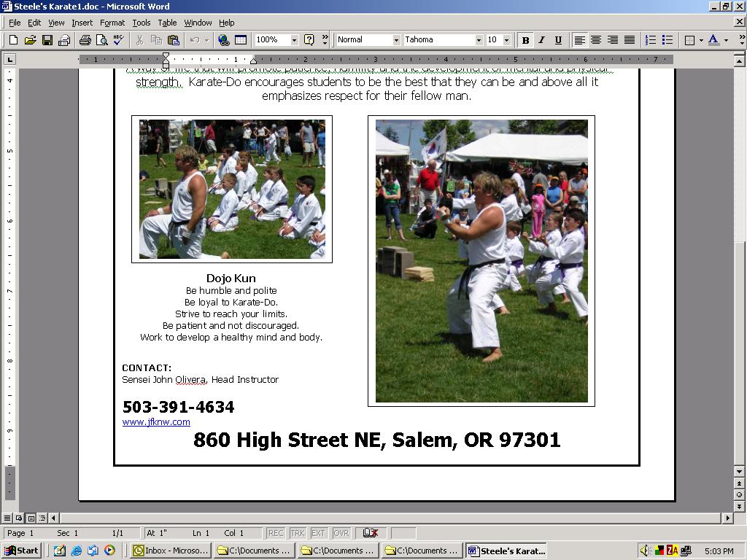Expand the Normal style dropdown
The height and width of the screenshot is (560, 747).
(396, 40)
